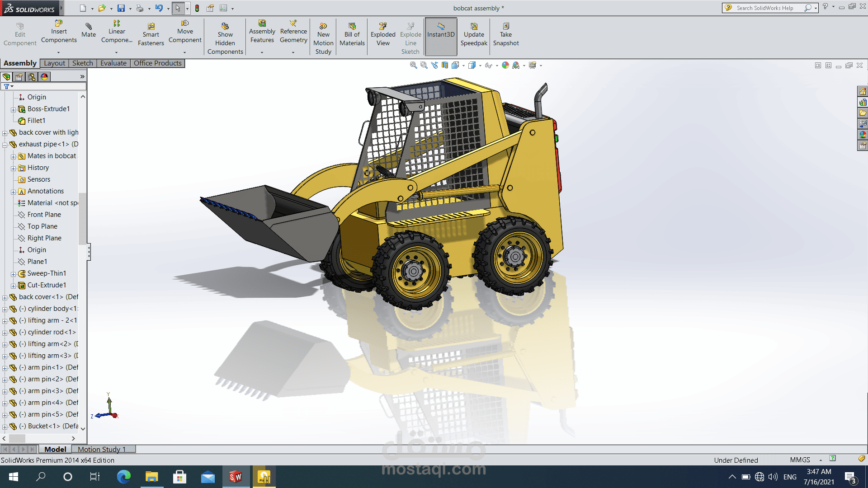868x488 pixels.
Task: Click the Exploded View tool
Action: coord(383,35)
